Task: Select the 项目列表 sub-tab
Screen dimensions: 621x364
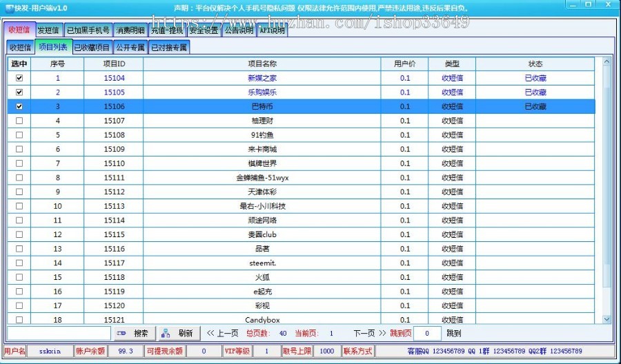Action: coord(53,47)
